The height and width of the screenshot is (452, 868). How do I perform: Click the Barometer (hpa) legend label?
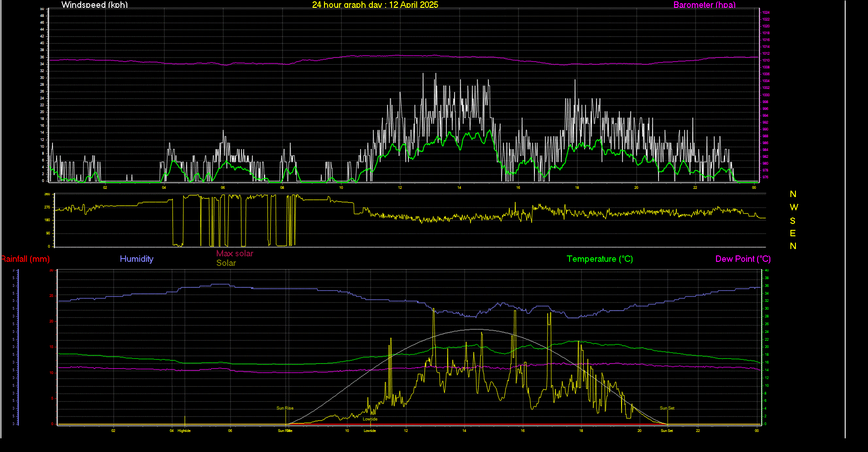704,5
